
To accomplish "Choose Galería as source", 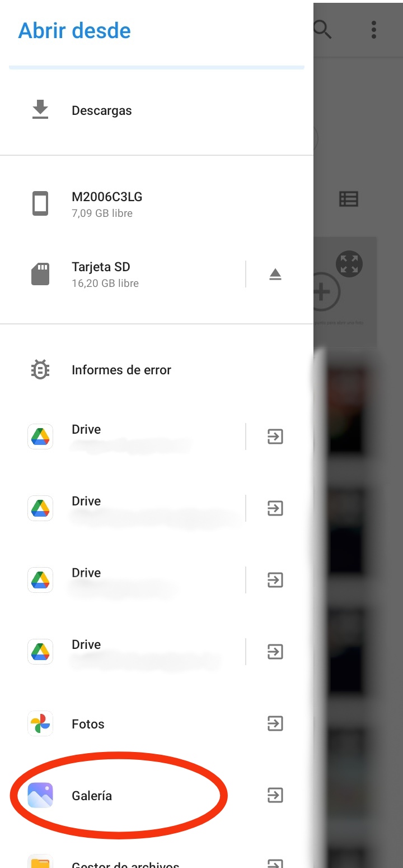I will click(x=123, y=796).
